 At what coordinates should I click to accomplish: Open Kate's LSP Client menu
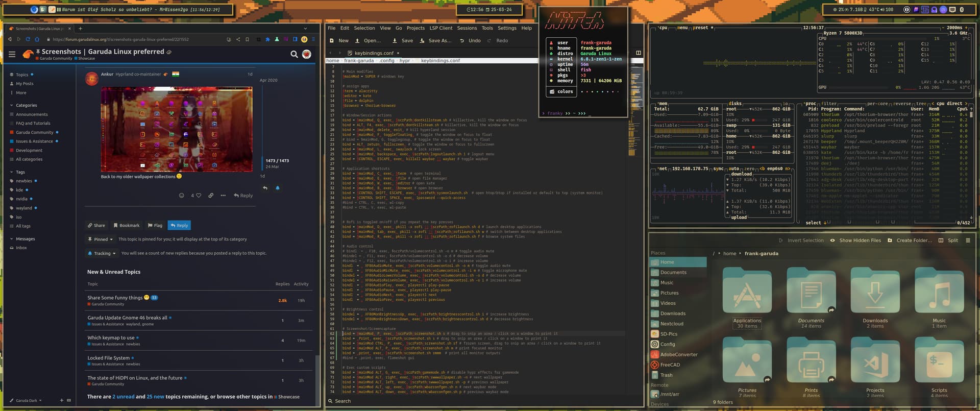pyautogui.click(x=440, y=29)
